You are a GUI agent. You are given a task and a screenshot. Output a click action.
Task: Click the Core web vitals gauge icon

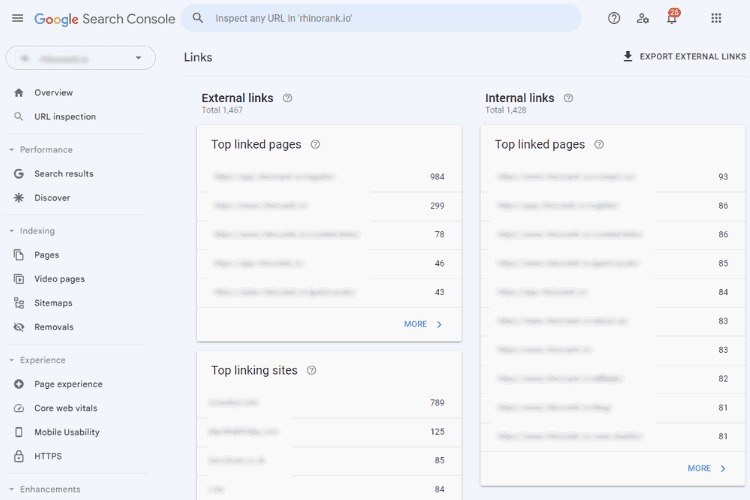[x=19, y=408]
